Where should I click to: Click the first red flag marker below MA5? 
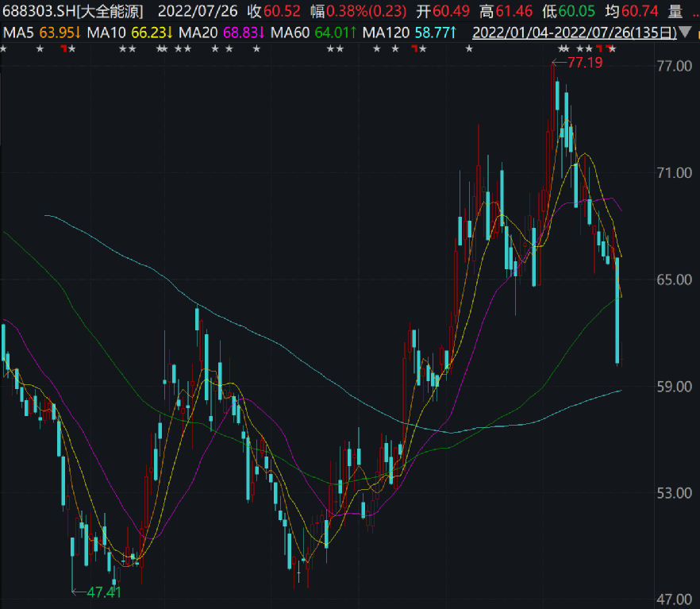pyautogui.click(x=63, y=49)
